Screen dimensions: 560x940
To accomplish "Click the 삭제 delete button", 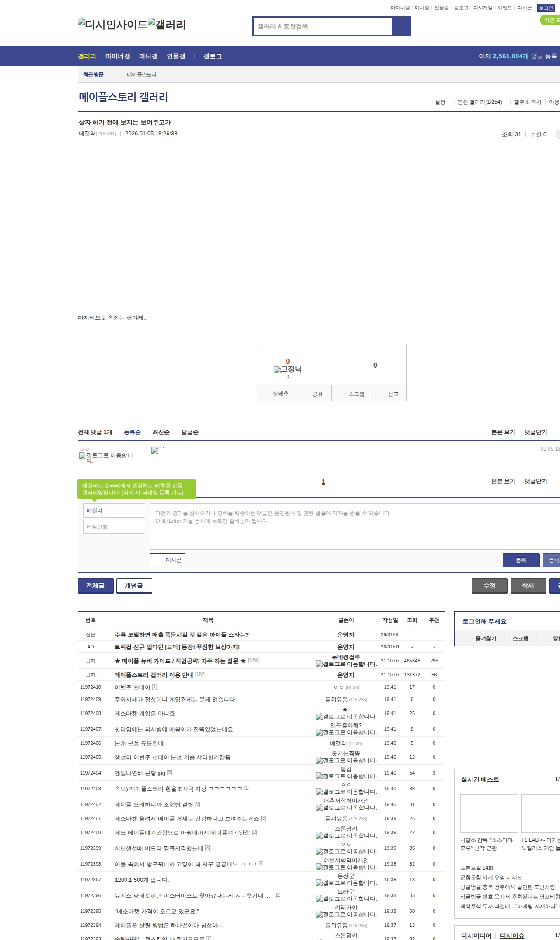I will (528, 586).
